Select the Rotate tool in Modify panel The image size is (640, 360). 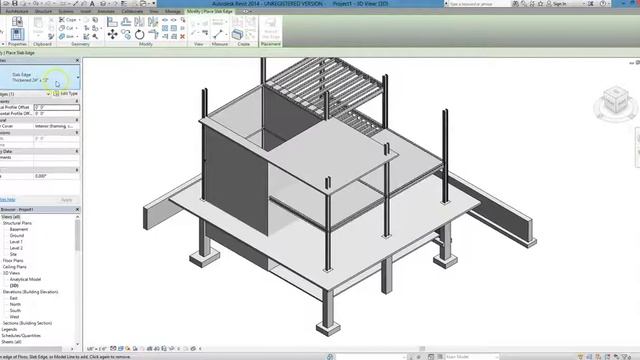coord(140,34)
